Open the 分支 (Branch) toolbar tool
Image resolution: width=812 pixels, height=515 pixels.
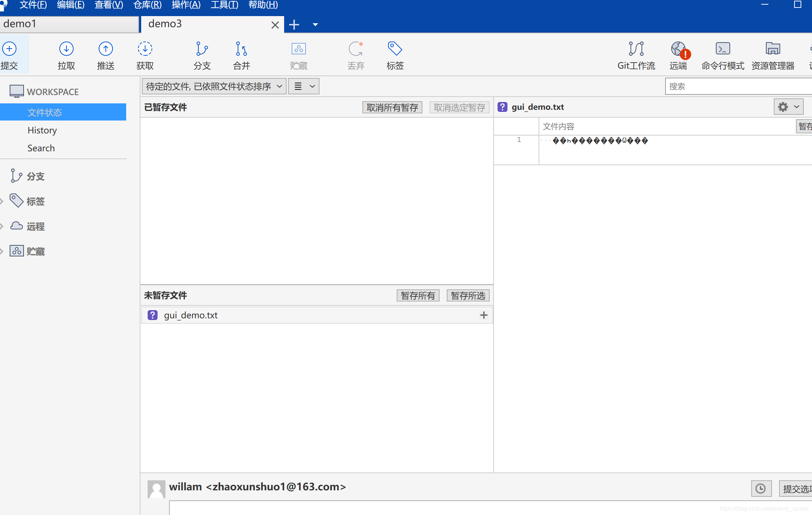coord(202,55)
